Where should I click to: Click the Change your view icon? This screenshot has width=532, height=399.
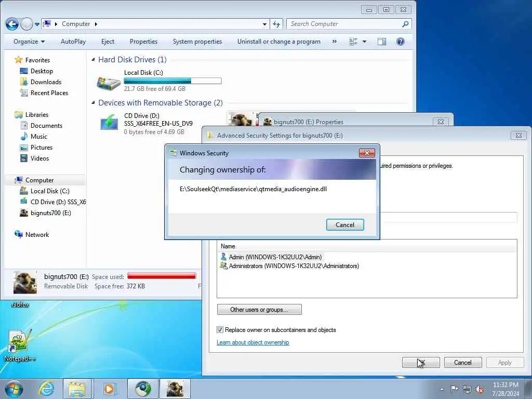point(353,42)
